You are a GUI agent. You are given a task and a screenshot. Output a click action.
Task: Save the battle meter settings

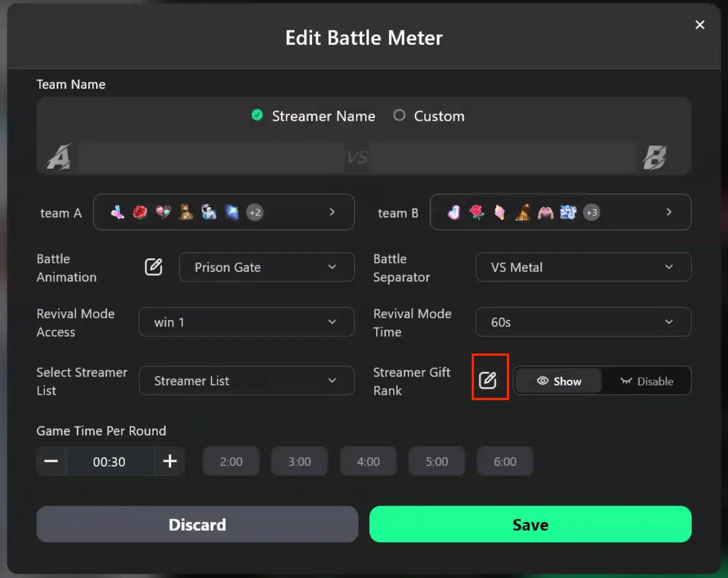pos(530,524)
